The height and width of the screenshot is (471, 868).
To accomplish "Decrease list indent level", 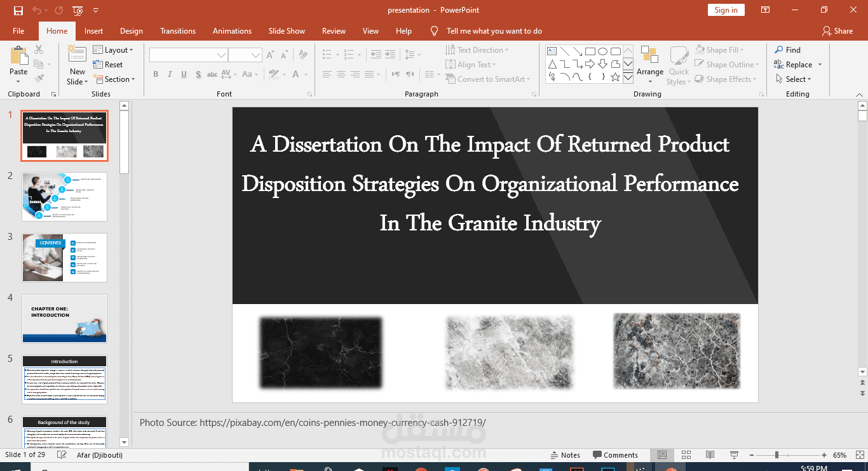I will pyautogui.click(x=376, y=55).
